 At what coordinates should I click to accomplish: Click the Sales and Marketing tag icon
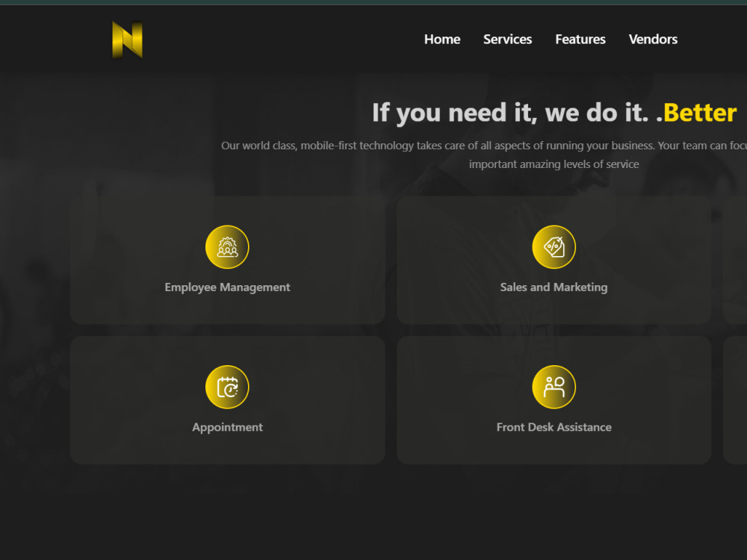[554, 247]
